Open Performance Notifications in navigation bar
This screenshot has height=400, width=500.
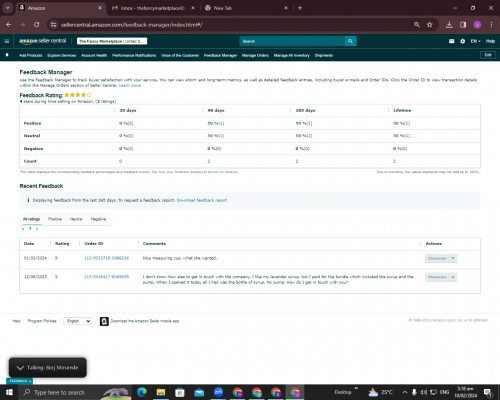(134, 55)
